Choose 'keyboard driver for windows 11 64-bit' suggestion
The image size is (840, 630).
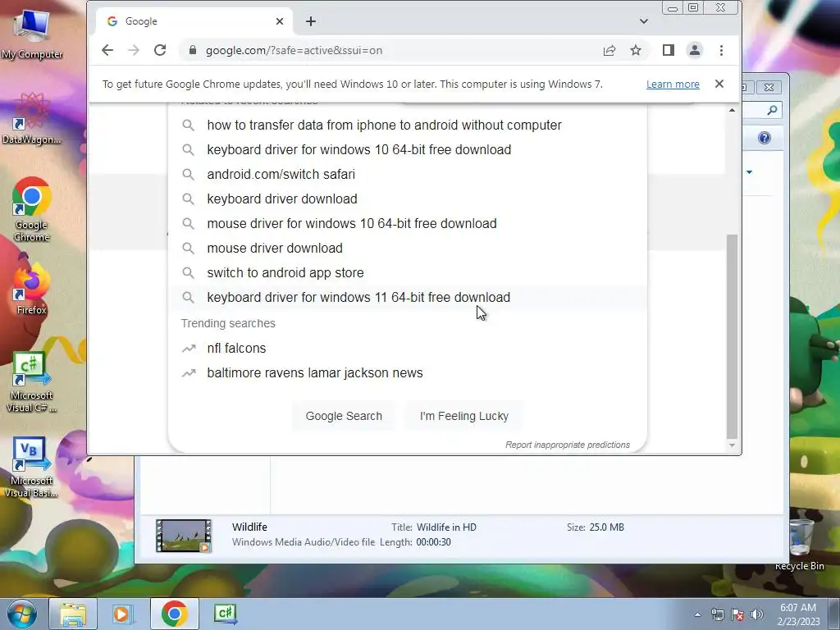tap(407, 297)
